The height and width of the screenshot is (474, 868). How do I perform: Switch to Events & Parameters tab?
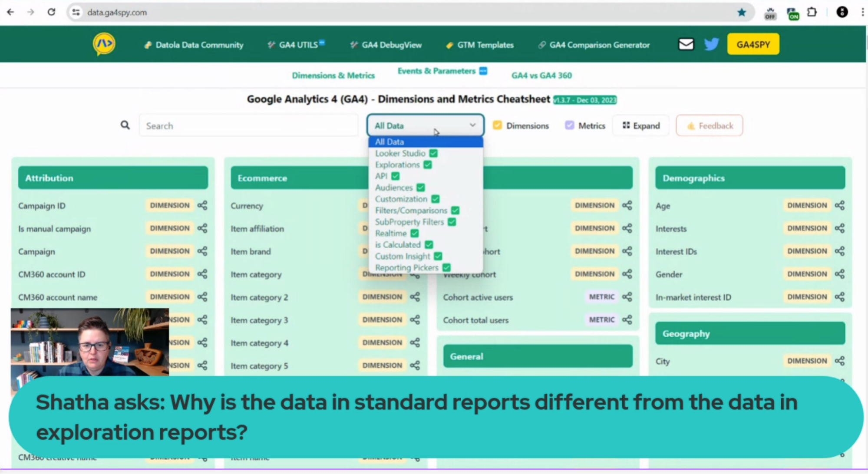442,71
